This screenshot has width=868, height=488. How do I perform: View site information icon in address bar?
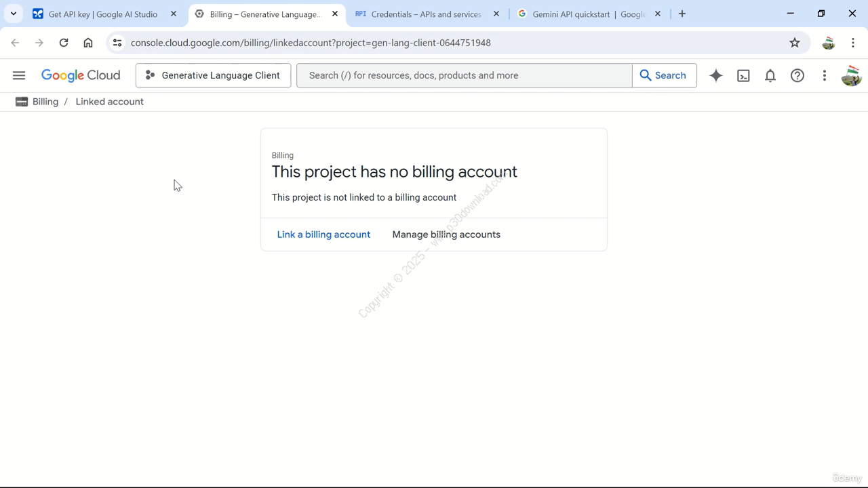[x=117, y=43]
